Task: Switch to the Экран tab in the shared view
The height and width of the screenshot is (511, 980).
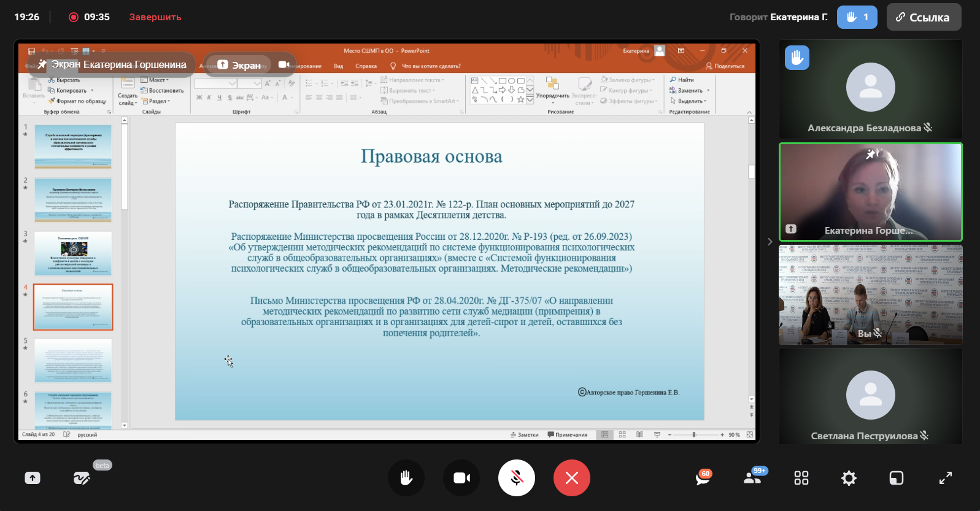Action: tap(239, 65)
